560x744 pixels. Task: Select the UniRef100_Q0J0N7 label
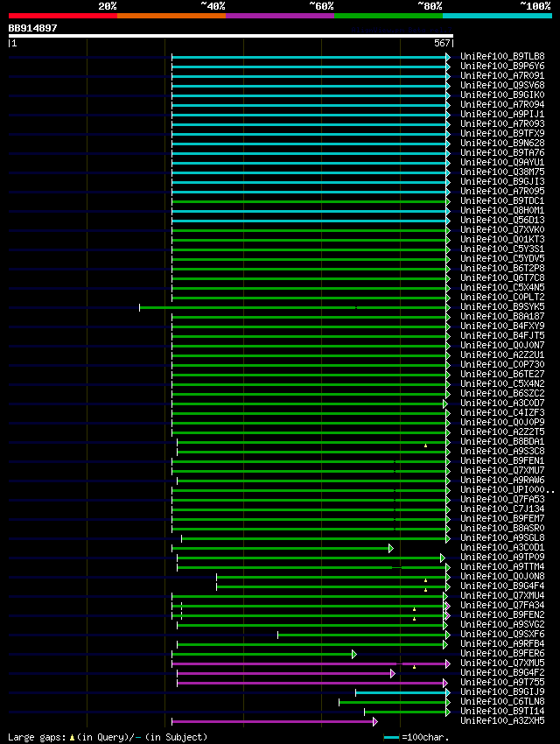[502, 346]
